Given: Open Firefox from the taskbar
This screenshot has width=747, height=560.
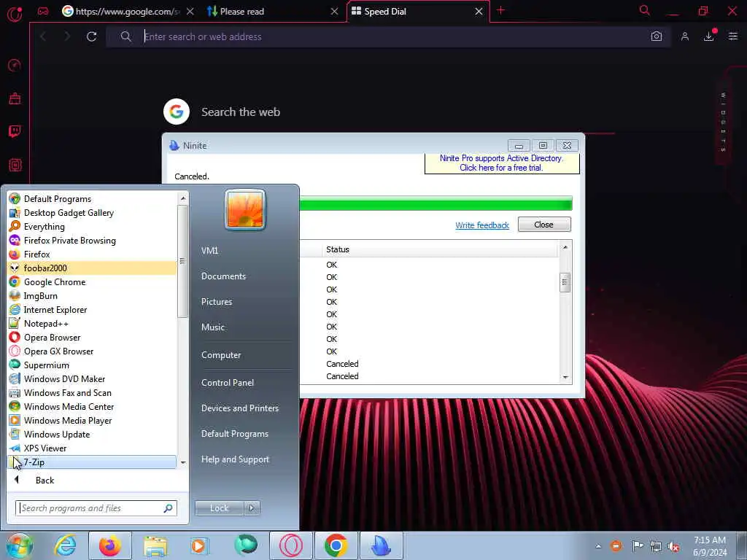Looking at the screenshot, I should point(109,545).
